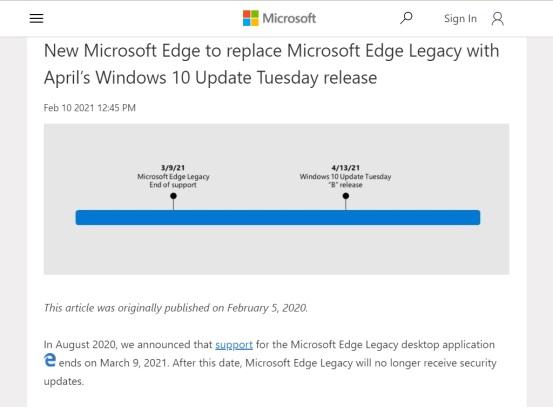The image size is (553, 408).
Task: Click the blue timeline bar
Action: click(278, 218)
